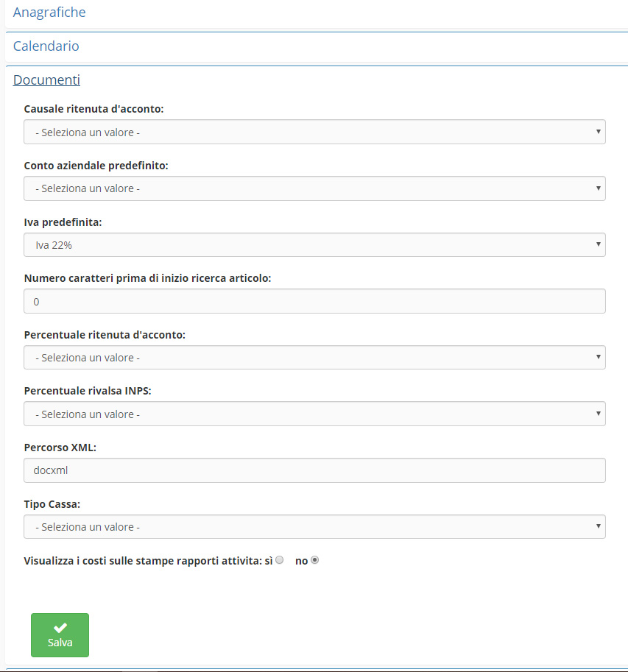The width and height of the screenshot is (628, 672).
Task: Click the arrow of Conto aziendale select
Action: coord(597,188)
